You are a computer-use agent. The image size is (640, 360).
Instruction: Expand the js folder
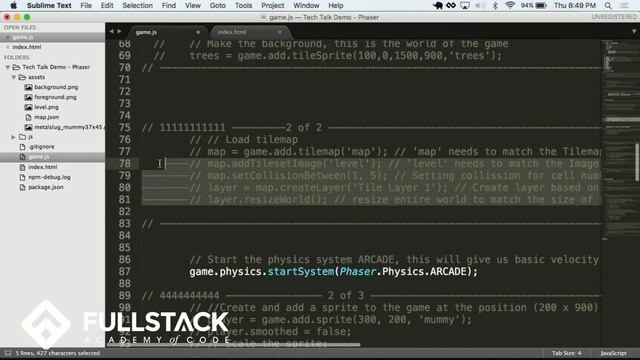tap(13, 137)
